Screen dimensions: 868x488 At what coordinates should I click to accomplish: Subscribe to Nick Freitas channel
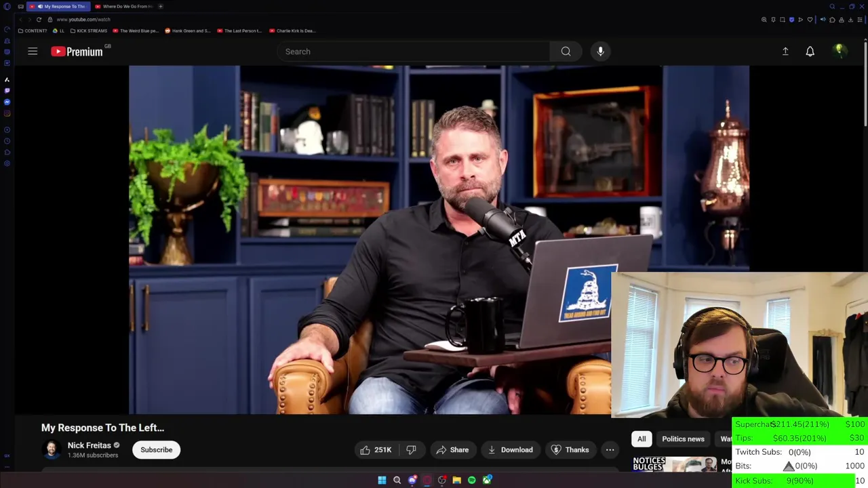click(156, 449)
